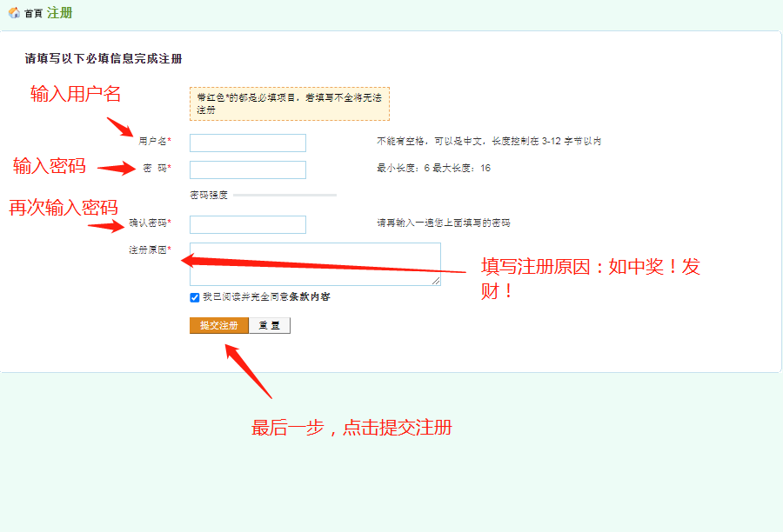Image resolution: width=783 pixels, height=532 pixels.
Task: Click the 用户名 field label
Action: [x=154, y=141]
